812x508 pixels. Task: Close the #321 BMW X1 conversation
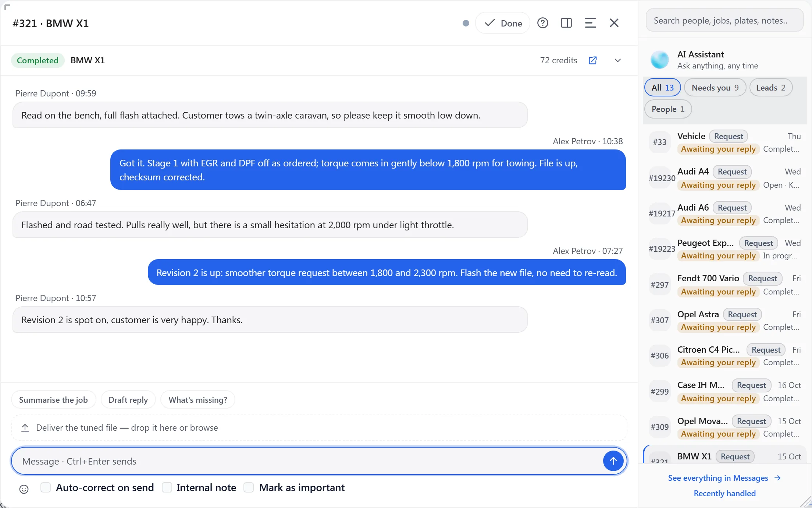[x=614, y=23]
